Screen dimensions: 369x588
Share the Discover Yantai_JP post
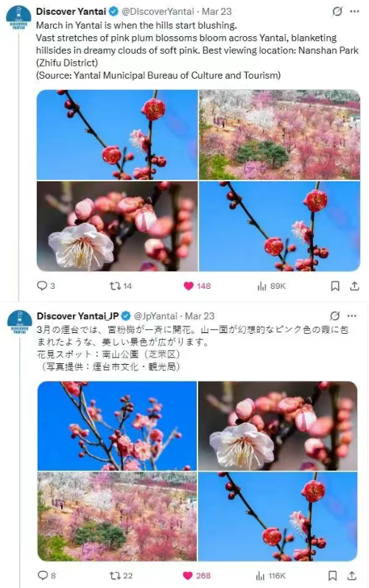(351, 575)
